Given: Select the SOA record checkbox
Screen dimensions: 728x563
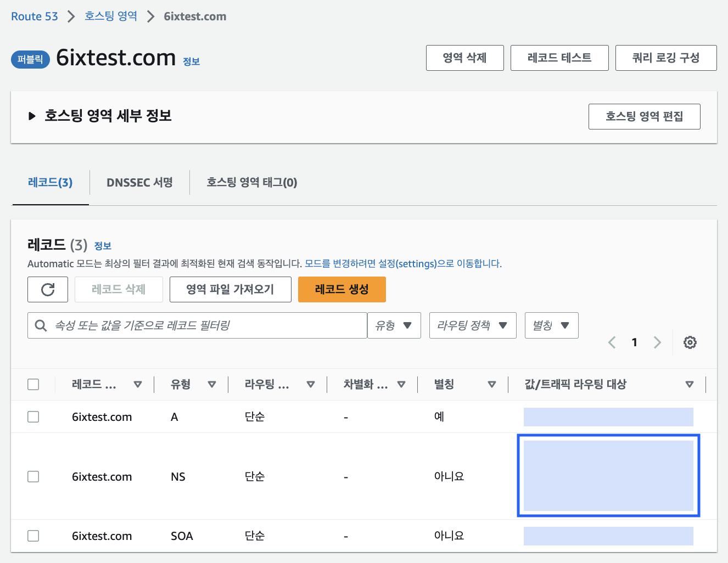Looking at the screenshot, I should click(33, 536).
